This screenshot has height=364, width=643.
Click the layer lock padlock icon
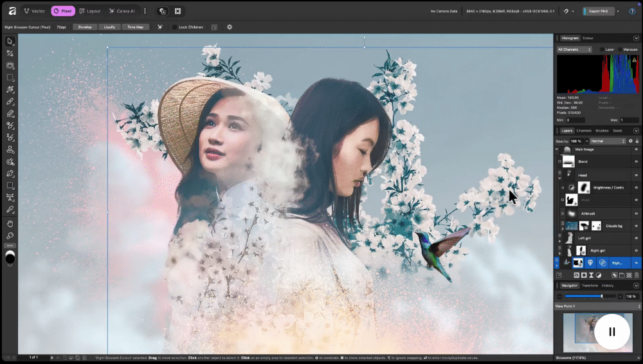[x=637, y=141]
